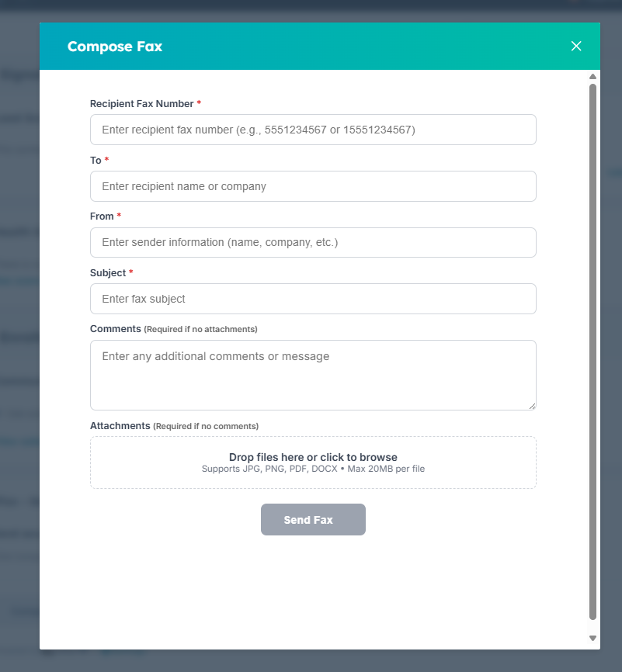This screenshot has width=622, height=672.
Task: Focus the Comments text area
Action: 313,375
